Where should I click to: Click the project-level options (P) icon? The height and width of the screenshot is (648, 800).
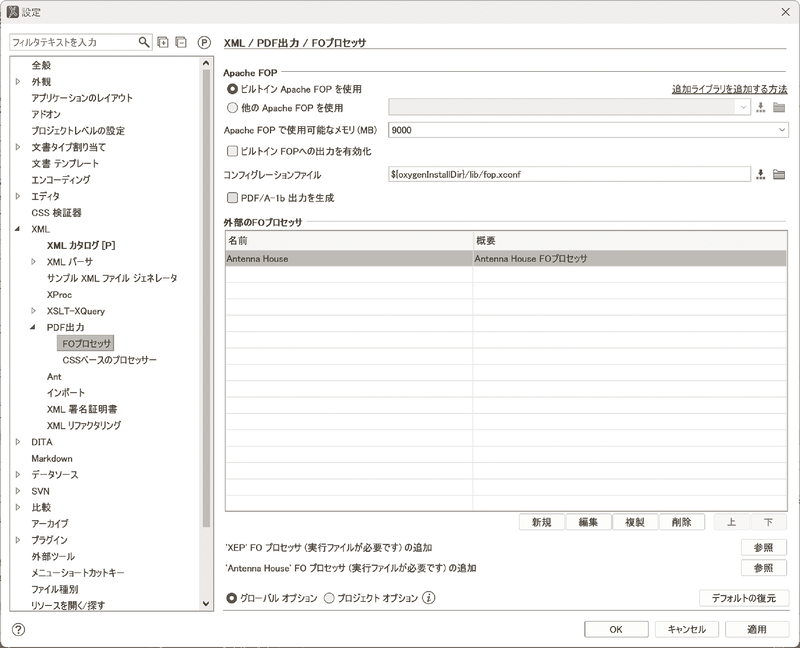[x=204, y=42]
